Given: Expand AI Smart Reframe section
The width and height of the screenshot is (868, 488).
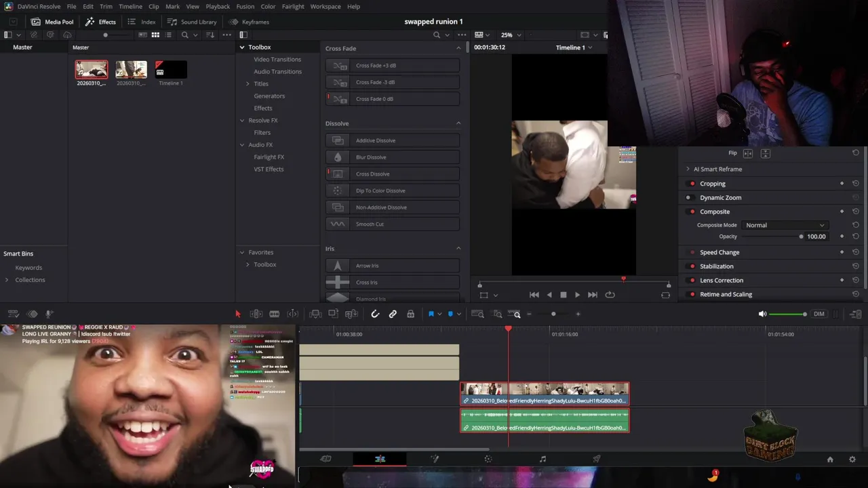Looking at the screenshot, I should point(688,169).
